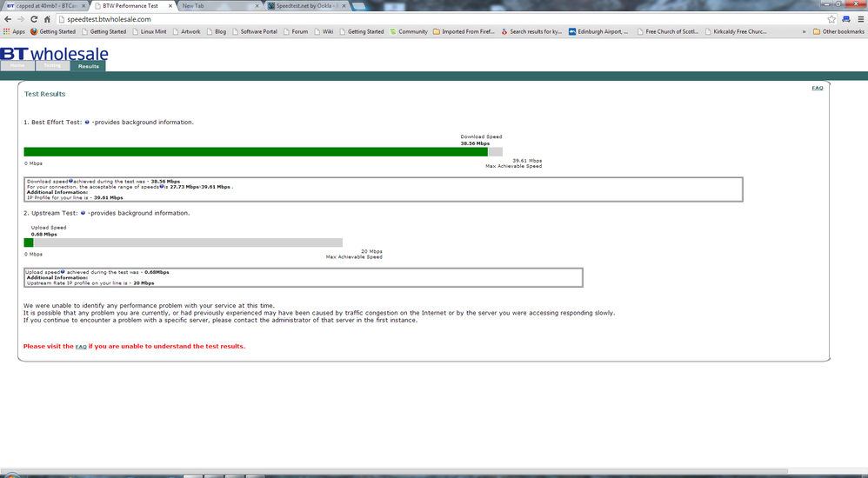This screenshot has height=478, width=868.
Task: Click the upload speed progress bar
Action: tap(184, 242)
